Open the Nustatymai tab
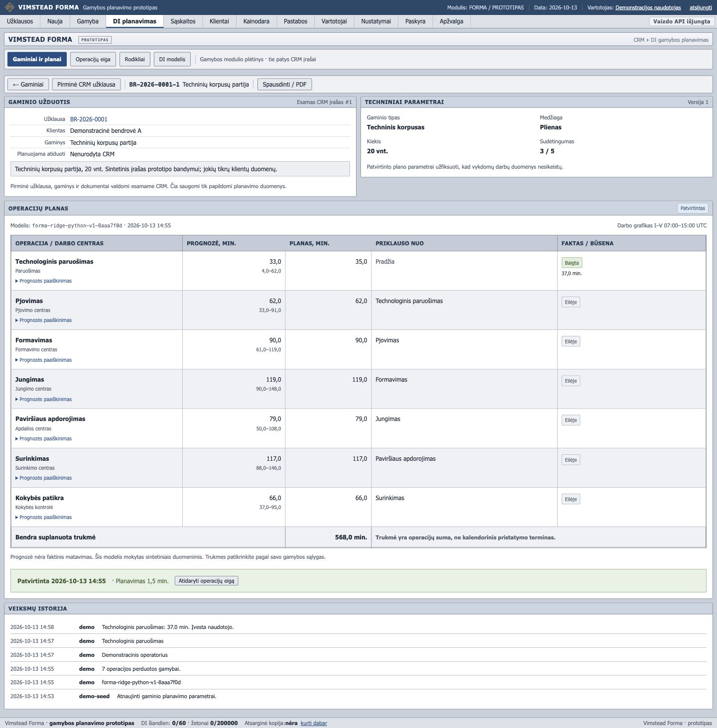The width and height of the screenshot is (717, 728). click(376, 21)
